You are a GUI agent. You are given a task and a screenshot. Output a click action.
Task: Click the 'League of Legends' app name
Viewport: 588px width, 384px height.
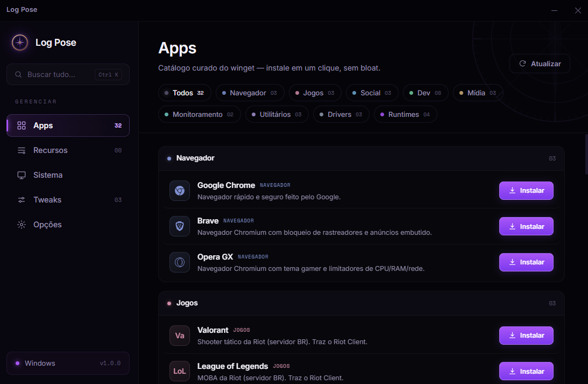click(232, 366)
